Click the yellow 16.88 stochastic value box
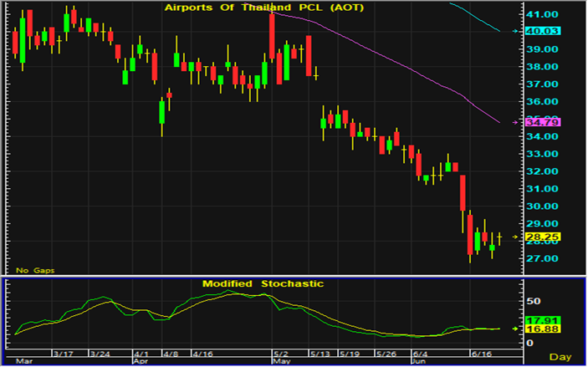 point(543,329)
